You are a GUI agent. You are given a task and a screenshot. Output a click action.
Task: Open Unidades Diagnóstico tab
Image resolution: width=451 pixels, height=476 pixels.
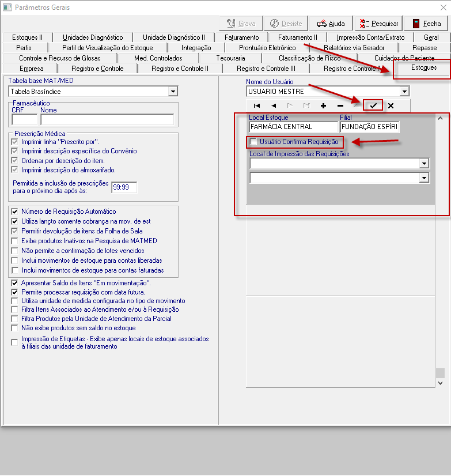(x=93, y=37)
